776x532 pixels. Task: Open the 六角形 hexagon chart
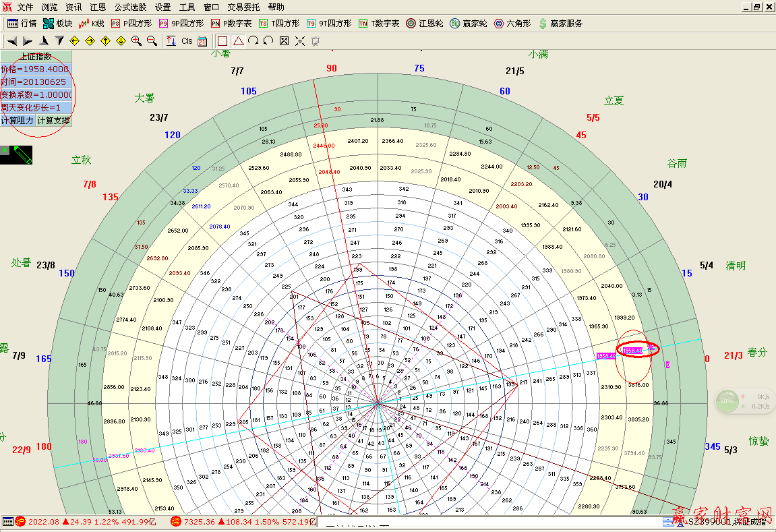click(512, 23)
